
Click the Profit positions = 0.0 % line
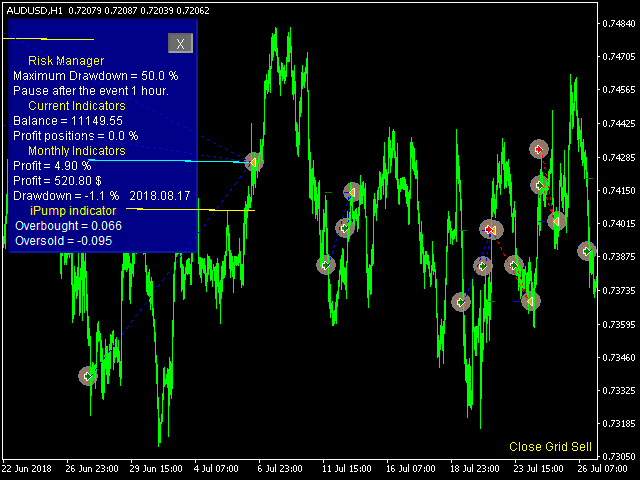point(76,136)
